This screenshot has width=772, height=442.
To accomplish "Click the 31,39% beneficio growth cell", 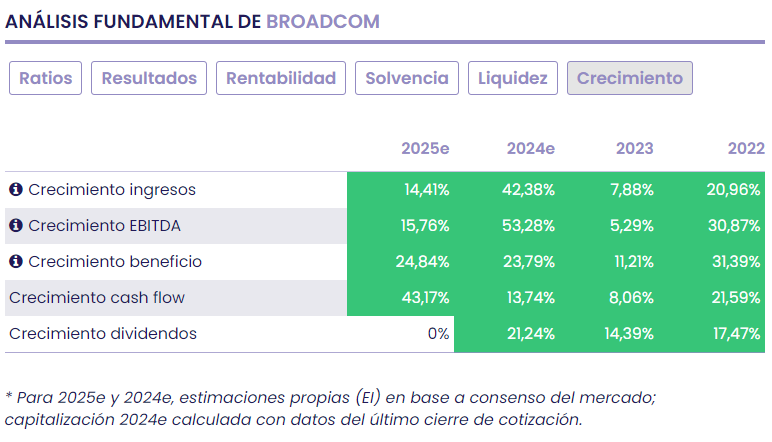I will [x=738, y=262].
